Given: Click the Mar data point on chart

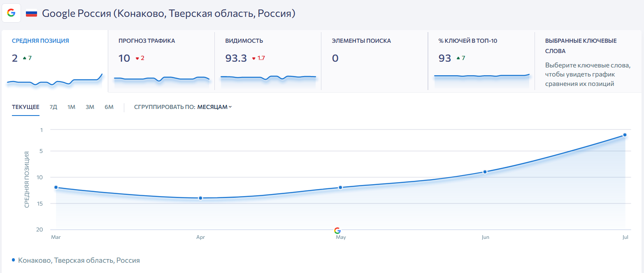Looking at the screenshot, I should (x=56, y=187).
